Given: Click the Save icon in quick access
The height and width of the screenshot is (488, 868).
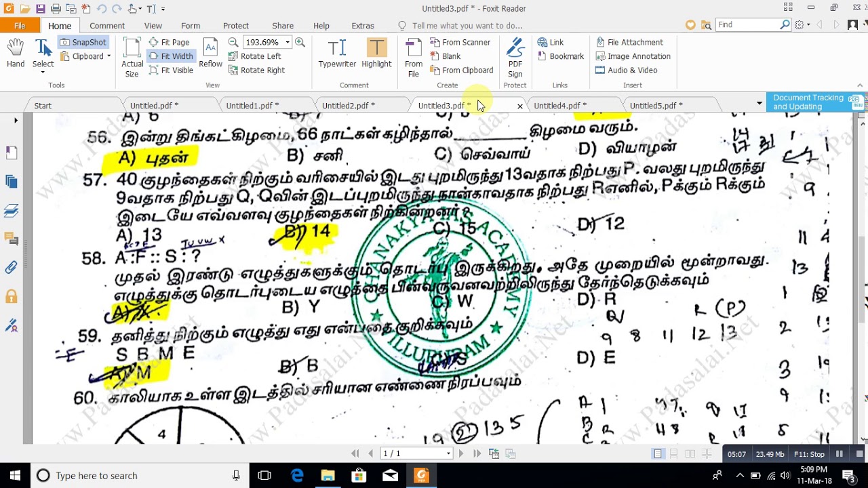Looking at the screenshot, I should [40, 9].
